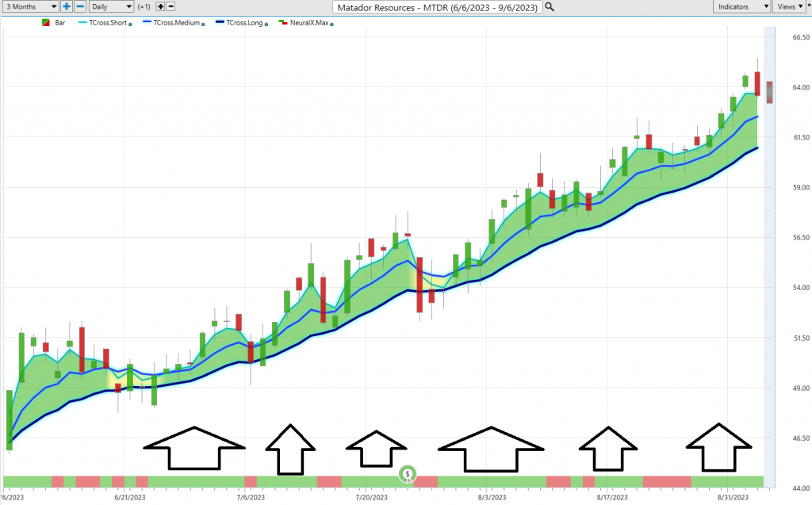Click the 46.50 price axis label
Viewport: 812px width, 505px height.
(801, 438)
